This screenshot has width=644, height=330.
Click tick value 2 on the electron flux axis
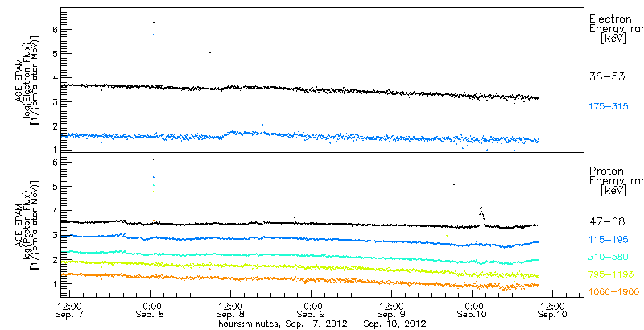click(53, 126)
